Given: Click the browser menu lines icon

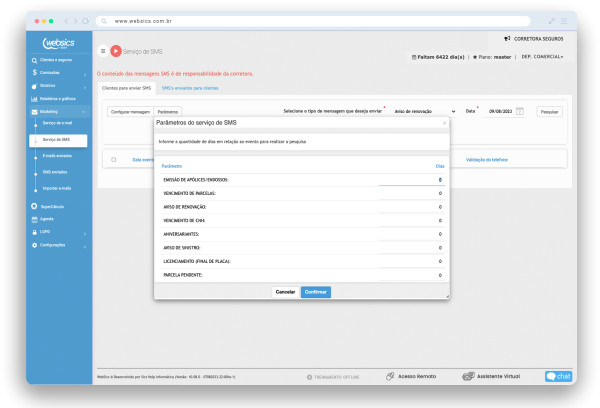Looking at the screenshot, I should pyautogui.click(x=564, y=21).
